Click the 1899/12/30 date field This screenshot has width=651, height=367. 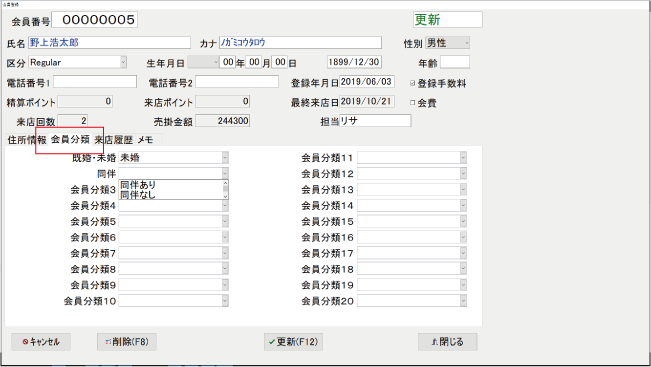click(354, 62)
